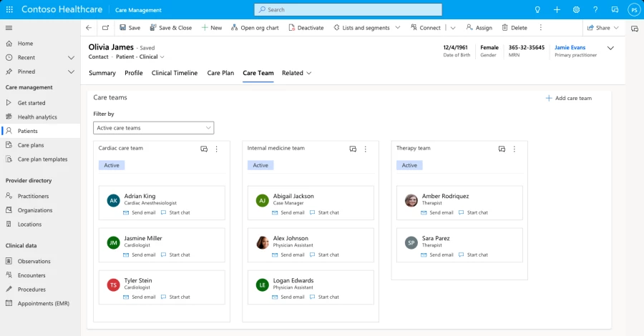
Task: Expand the Related tab dropdown
Action: 309,73
